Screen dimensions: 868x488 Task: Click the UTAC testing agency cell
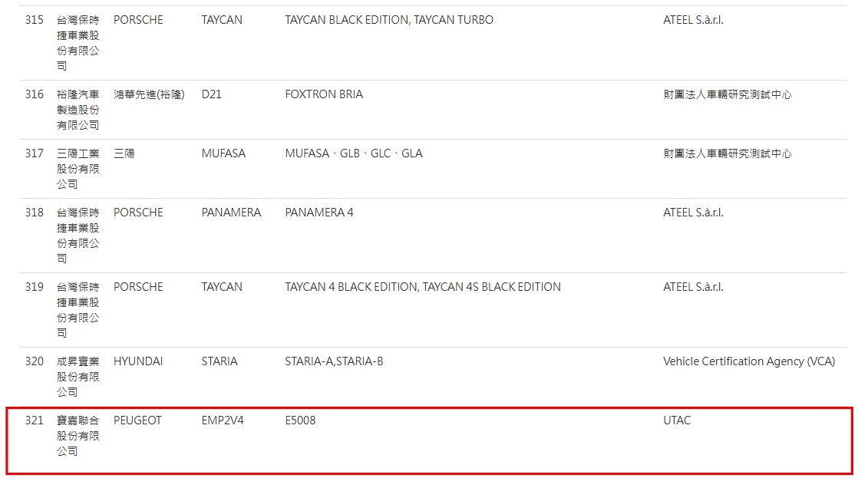[x=677, y=420]
